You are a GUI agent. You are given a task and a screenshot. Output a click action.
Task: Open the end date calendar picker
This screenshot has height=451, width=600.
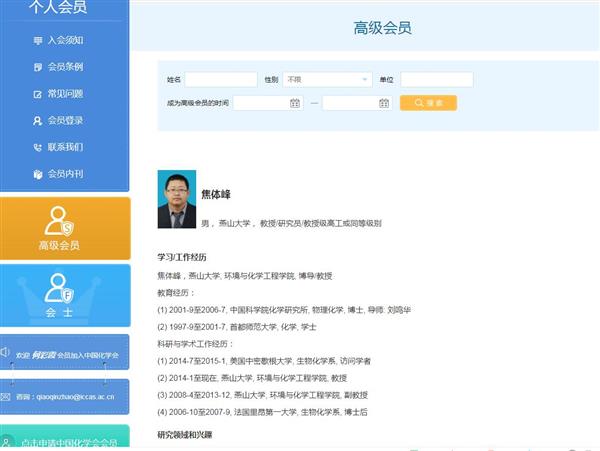384,103
